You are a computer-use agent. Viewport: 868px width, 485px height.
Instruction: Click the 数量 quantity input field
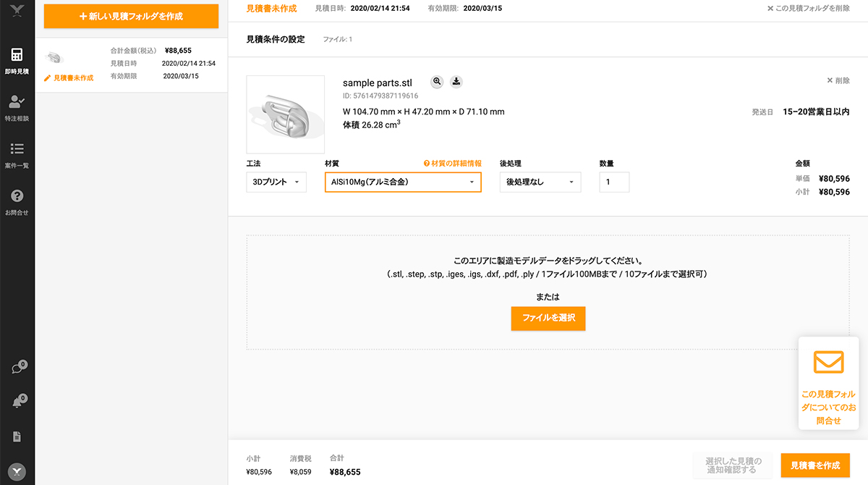coord(614,182)
